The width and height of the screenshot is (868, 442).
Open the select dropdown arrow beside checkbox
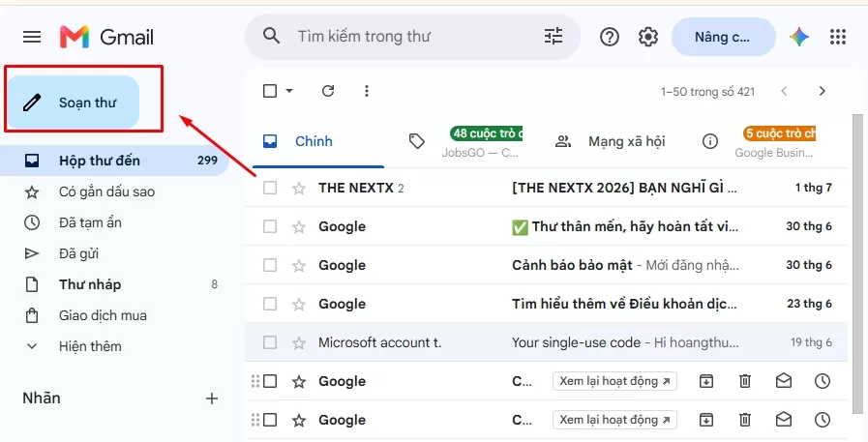(x=289, y=91)
